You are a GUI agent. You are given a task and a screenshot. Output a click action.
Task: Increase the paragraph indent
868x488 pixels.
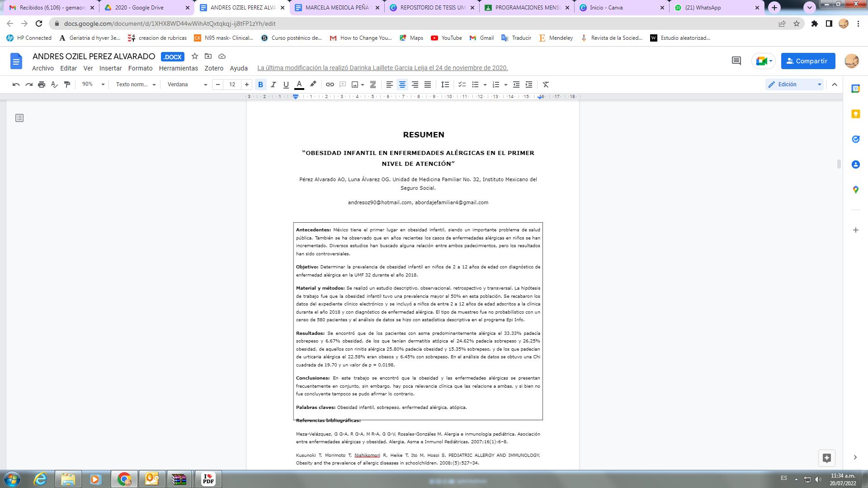[x=529, y=84]
